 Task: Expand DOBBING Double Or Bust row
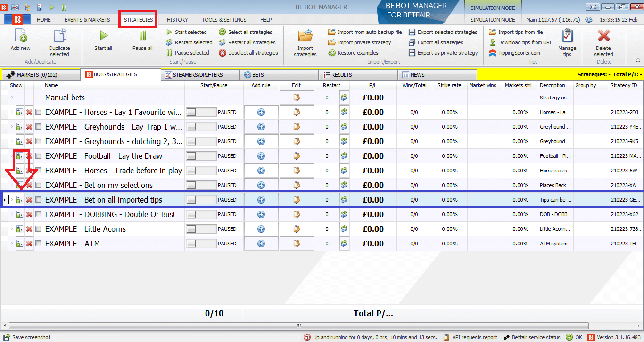pyautogui.click(x=12, y=214)
